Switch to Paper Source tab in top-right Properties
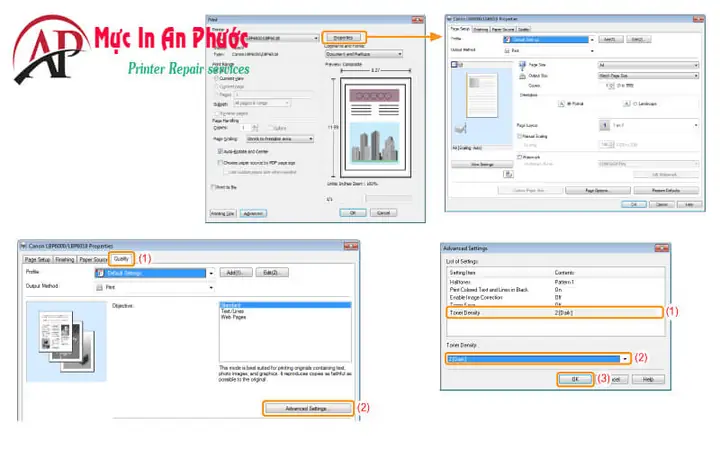720x450 pixels. point(503,29)
